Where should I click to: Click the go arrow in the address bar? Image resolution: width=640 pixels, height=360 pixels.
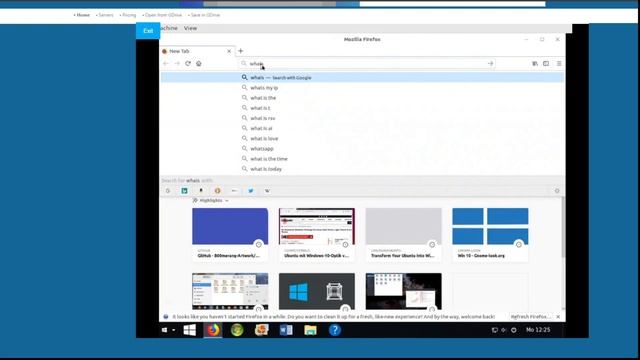(490, 64)
